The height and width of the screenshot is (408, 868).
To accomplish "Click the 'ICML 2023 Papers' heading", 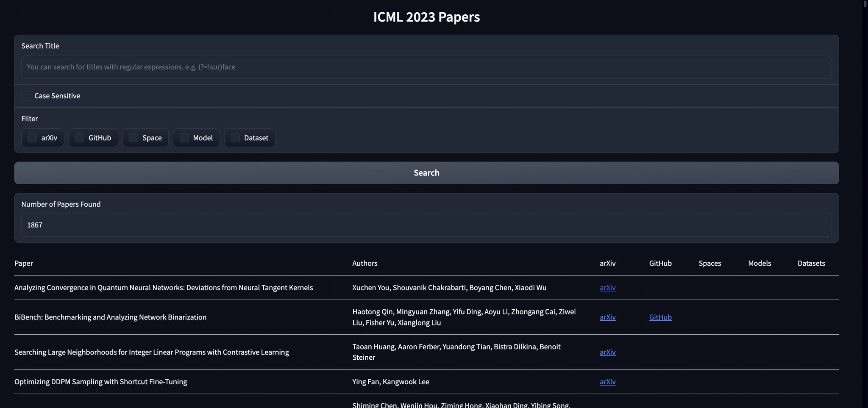I will [x=426, y=17].
